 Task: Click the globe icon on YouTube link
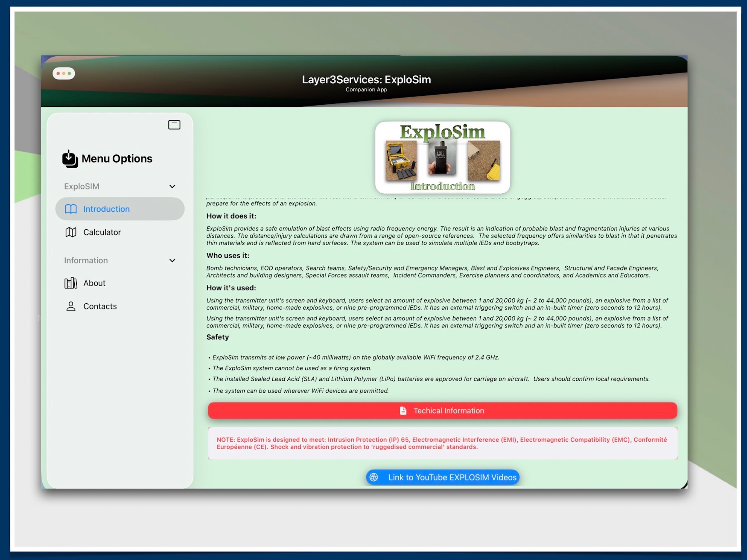[374, 477]
